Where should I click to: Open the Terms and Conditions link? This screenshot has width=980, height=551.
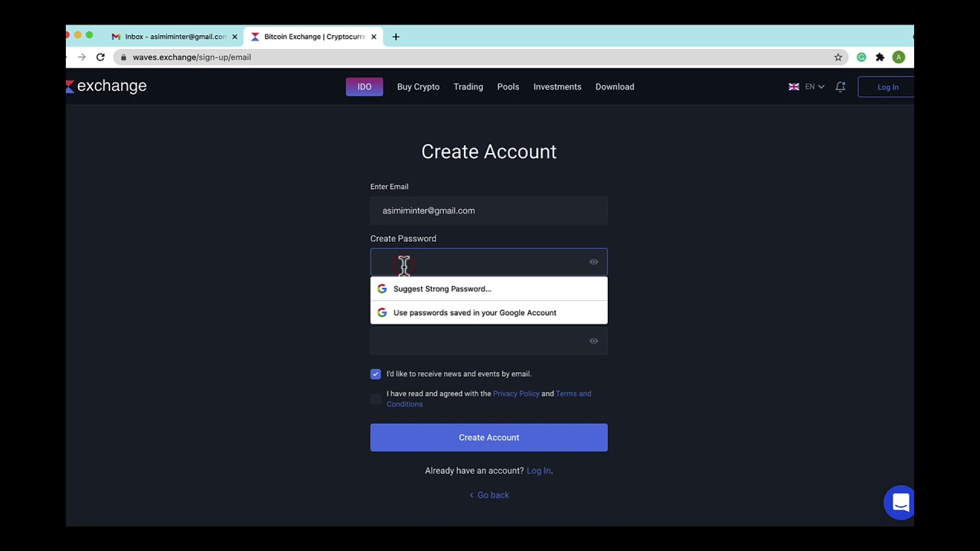click(573, 394)
